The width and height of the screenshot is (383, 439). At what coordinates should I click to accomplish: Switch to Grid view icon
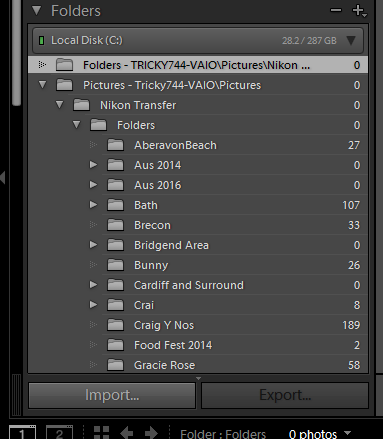click(101, 432)
